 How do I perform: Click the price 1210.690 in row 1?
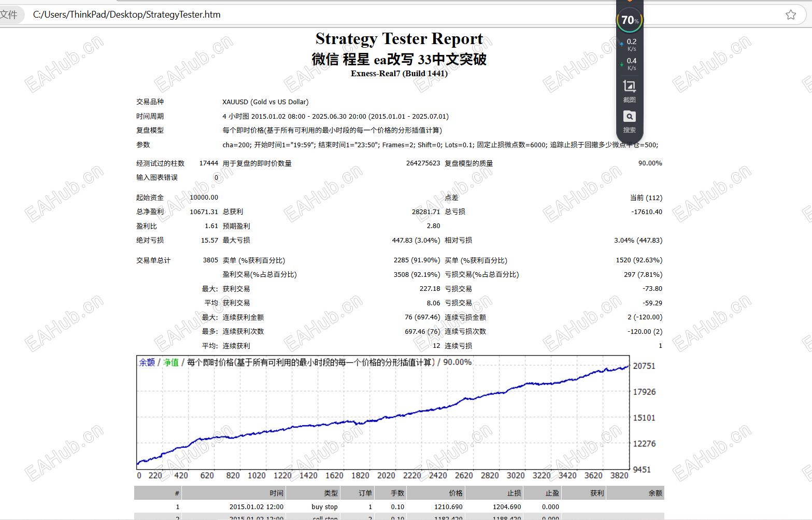click(x=448, y=507)
